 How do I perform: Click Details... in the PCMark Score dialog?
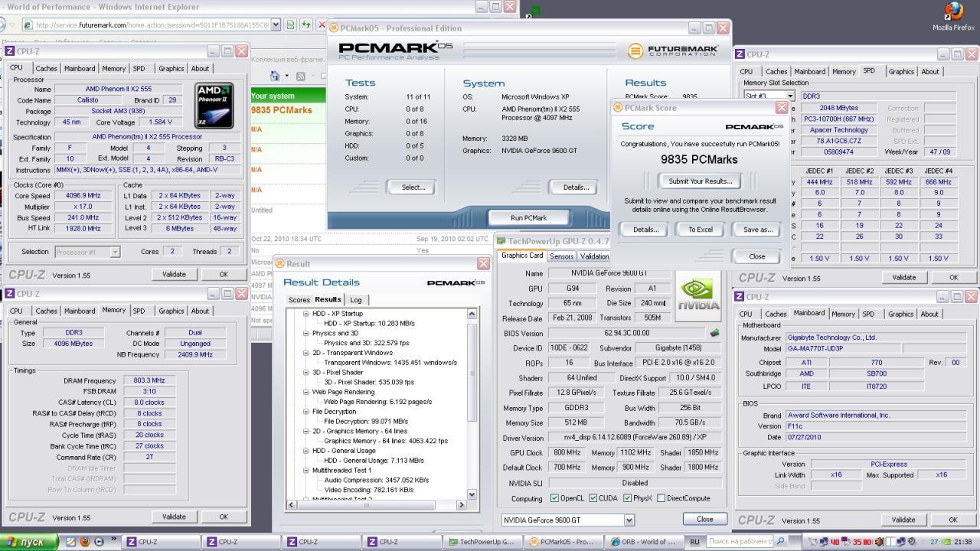click(645, 230)
